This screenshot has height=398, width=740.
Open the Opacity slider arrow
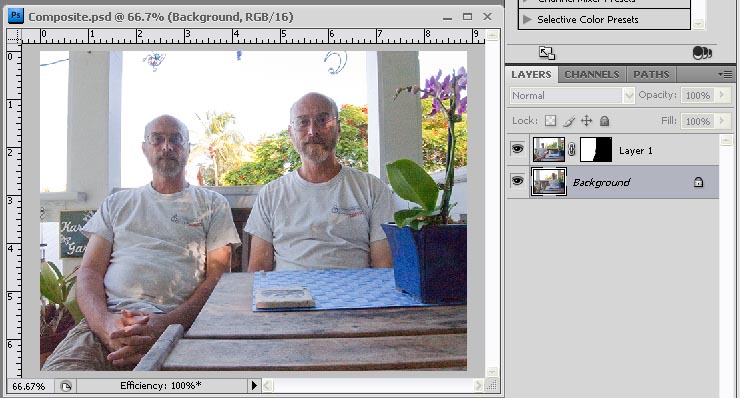722,95
